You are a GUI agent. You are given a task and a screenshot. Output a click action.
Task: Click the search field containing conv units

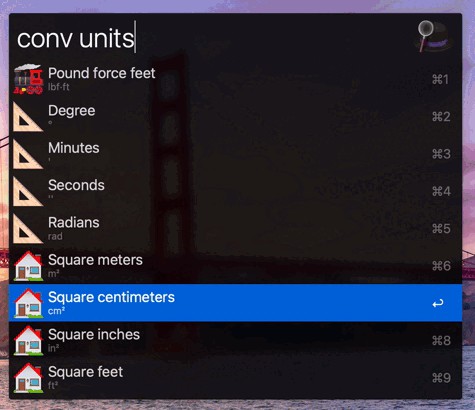click(213, 38)
